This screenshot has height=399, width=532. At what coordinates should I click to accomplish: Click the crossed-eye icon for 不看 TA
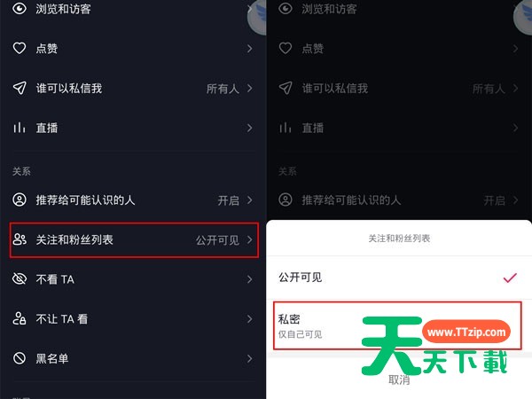[20, 279]
